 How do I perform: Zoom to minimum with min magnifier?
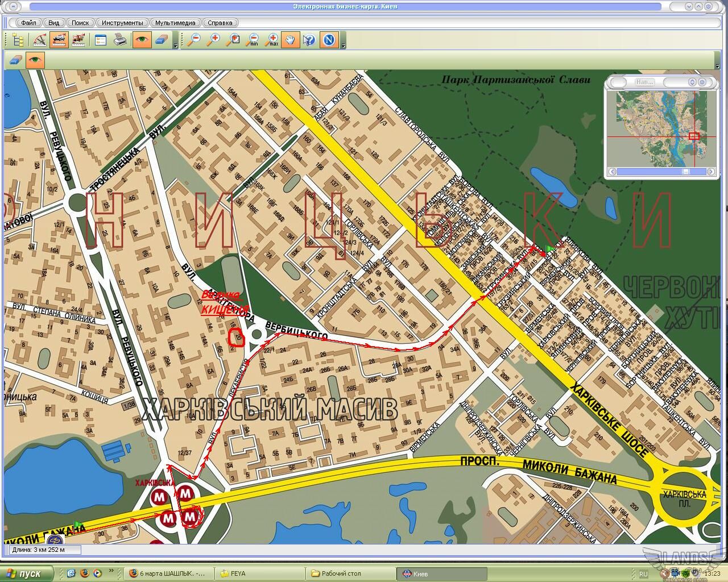(x=252, y=40)
